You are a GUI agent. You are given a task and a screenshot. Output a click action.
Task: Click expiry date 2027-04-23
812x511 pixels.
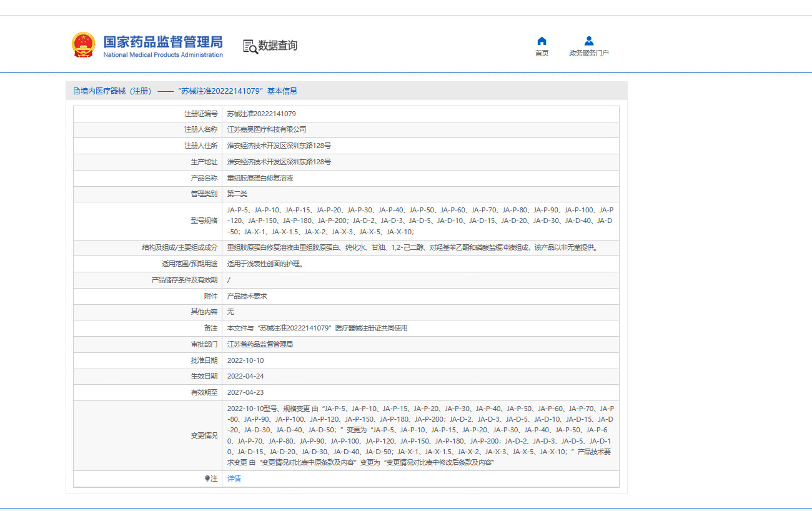[245, 392]
